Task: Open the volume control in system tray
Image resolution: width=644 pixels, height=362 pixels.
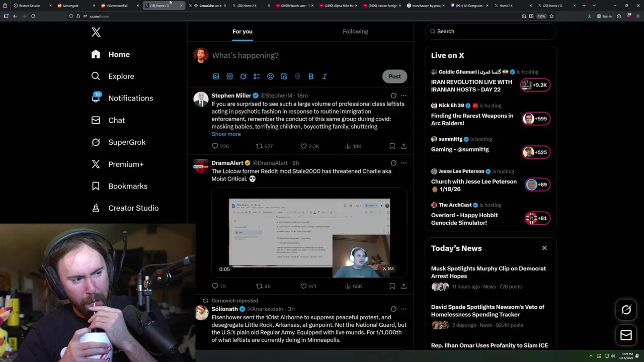Action: point(613,356)
